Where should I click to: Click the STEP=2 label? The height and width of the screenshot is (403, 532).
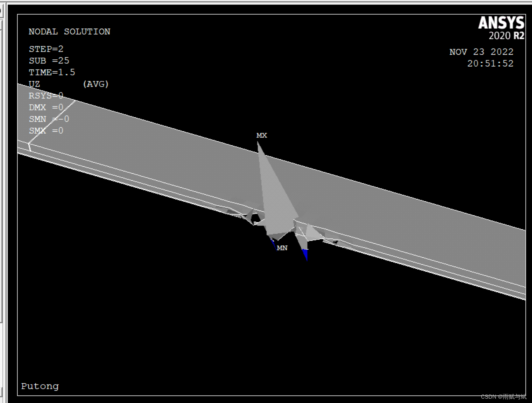click(46, 49)
